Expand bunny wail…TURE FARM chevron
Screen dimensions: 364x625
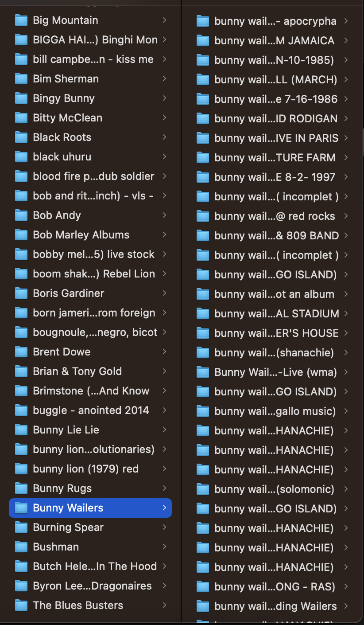346,158
